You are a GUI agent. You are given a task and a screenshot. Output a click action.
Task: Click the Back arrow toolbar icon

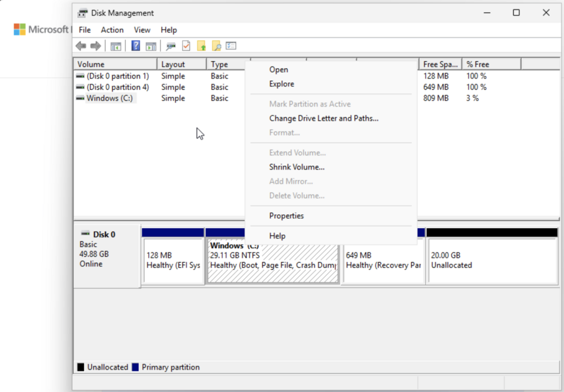click(81, 46)
